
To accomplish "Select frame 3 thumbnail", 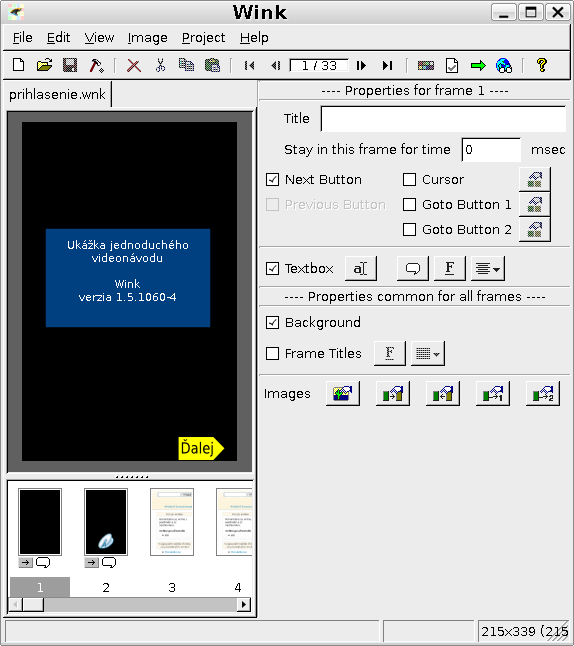I will coord(172,522).
